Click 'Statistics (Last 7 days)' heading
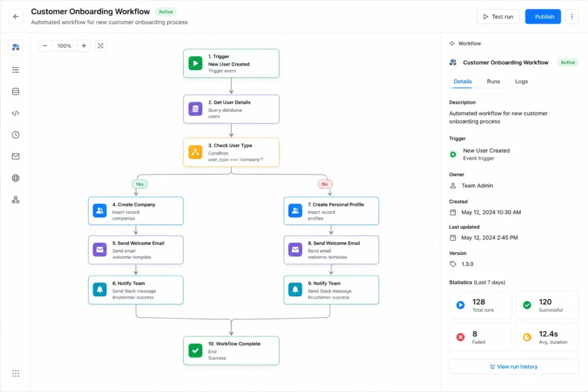 click(x=477, y=282)
